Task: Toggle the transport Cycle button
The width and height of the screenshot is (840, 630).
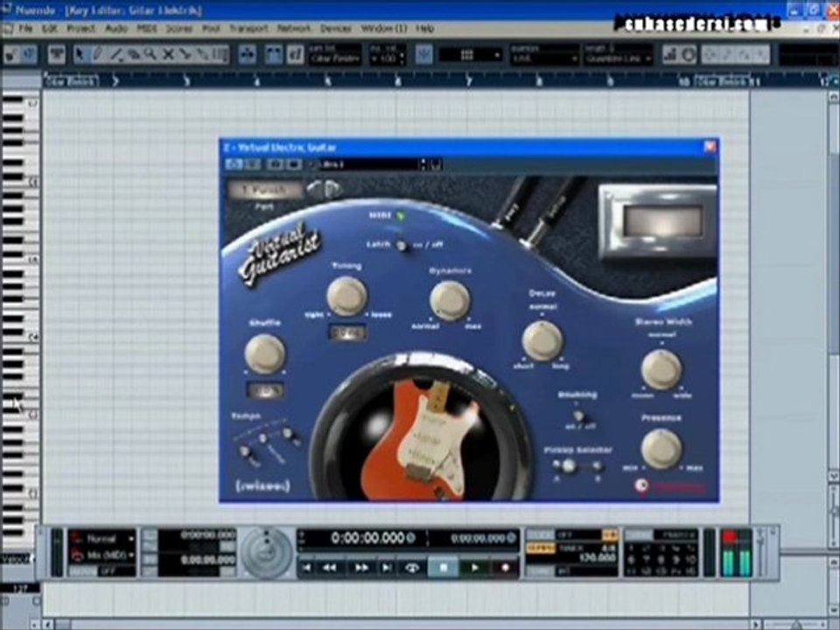Action: tap(412, 567)
